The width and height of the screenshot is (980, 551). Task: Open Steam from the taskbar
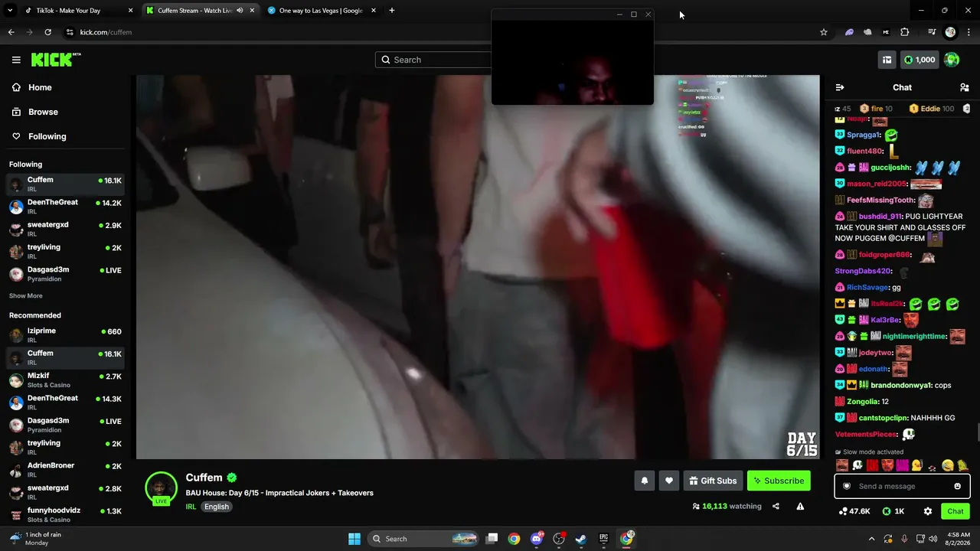pyautogui.click(x=581, y=539)
